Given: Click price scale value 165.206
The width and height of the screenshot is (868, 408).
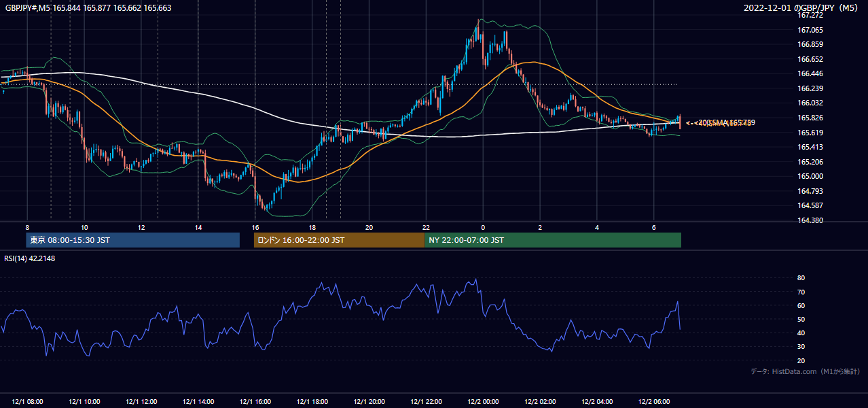Looking at the screenshot, I should pyautogui.click(x=810, y=162).
